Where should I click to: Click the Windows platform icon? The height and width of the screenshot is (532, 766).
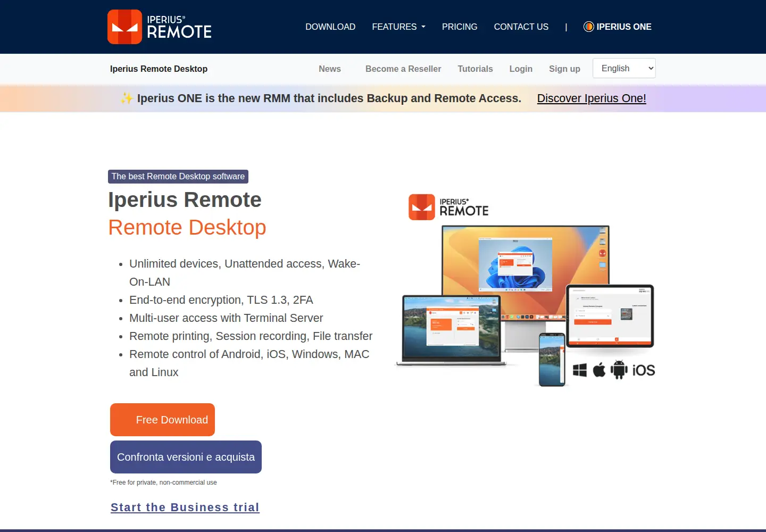(580, 370)
